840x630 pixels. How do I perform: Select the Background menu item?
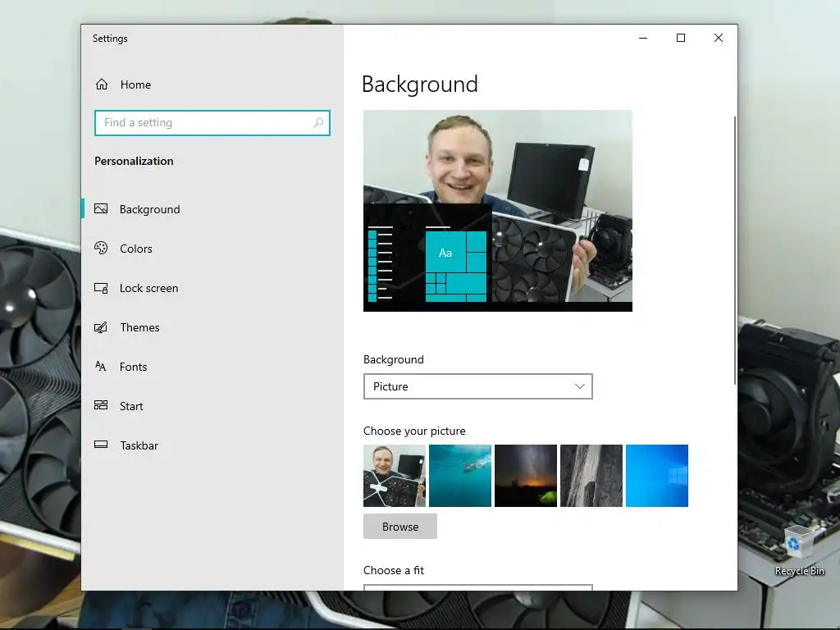(212, 209)
